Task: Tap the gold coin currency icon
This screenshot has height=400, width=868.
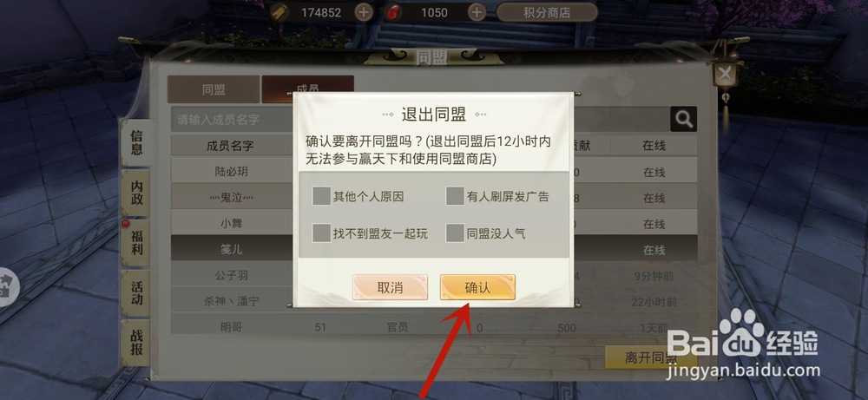Action: [x=280, y=12]
